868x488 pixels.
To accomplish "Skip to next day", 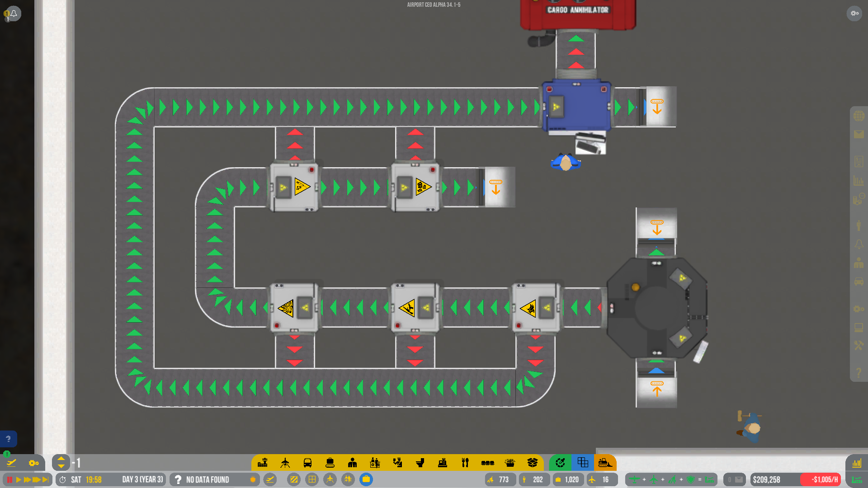I will point(46,479).
